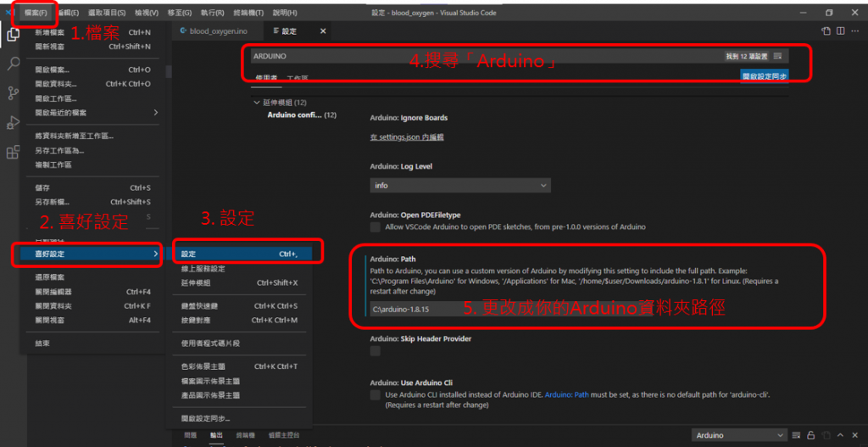Open the 終端機(T) menu

coord(248,13)
